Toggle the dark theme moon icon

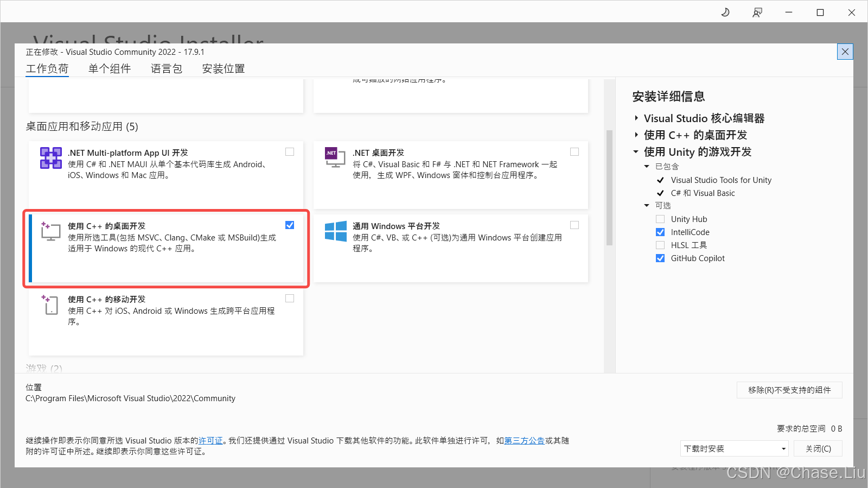725,12
